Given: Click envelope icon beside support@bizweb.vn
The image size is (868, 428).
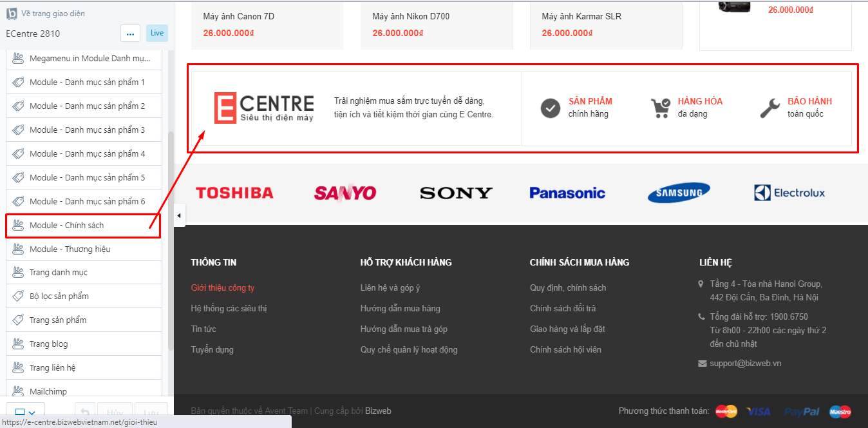Looking at the screenshot, I should coord(702,364).
